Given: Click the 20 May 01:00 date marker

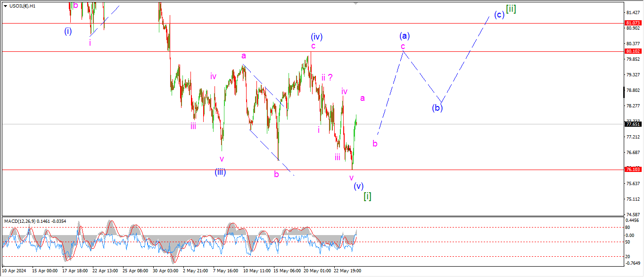Looking at the screenshot, I should coord(316,271).
